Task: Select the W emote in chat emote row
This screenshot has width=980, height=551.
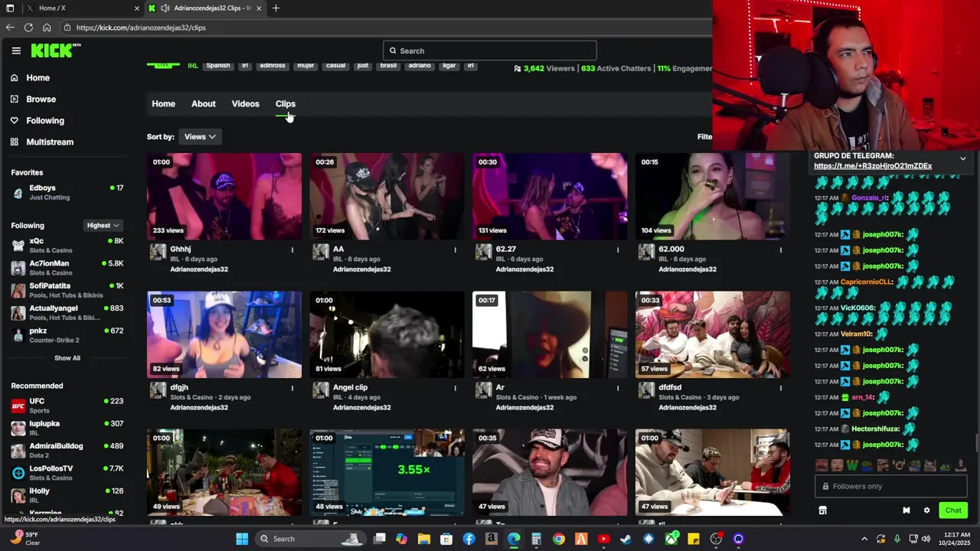Action: (x=852, y=465)
